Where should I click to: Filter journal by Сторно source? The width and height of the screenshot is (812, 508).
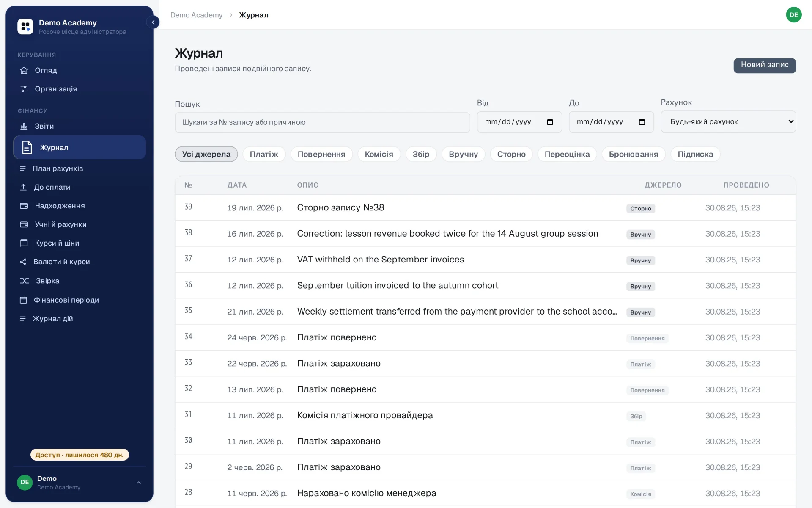point(511,154)
